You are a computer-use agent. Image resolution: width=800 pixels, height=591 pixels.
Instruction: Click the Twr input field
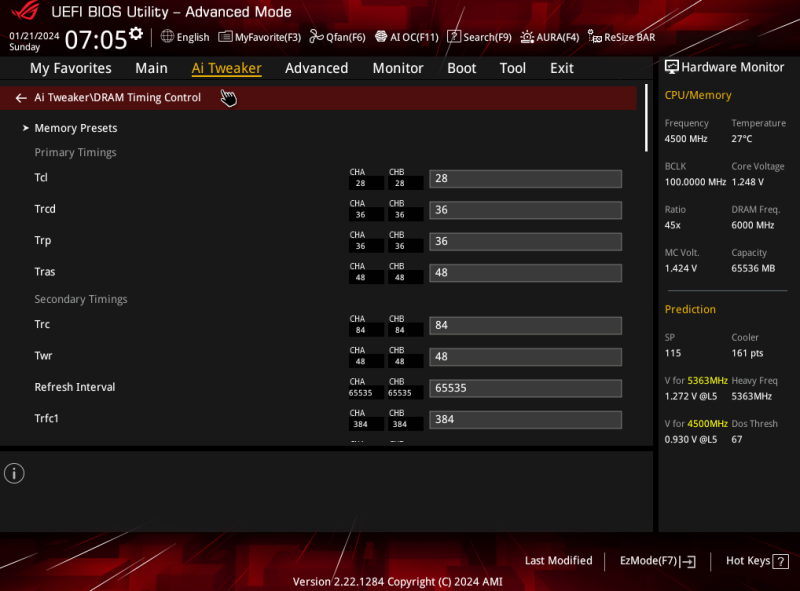point(526,357)
